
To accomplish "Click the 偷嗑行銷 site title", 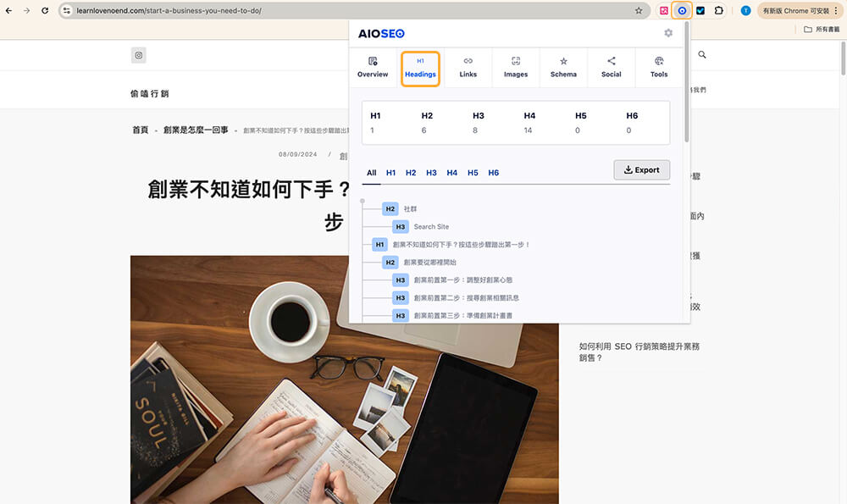I will pyautogui.click(x=150, y=93).
